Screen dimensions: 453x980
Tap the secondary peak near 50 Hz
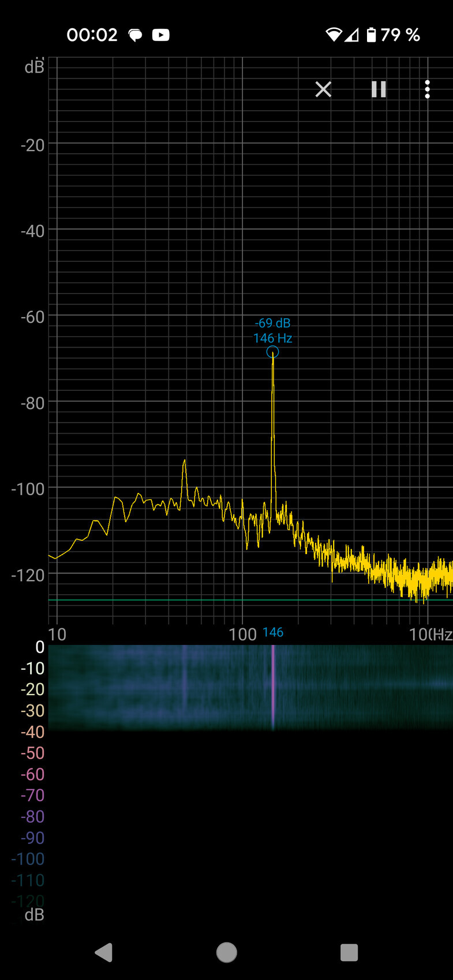tap(185, 461)
